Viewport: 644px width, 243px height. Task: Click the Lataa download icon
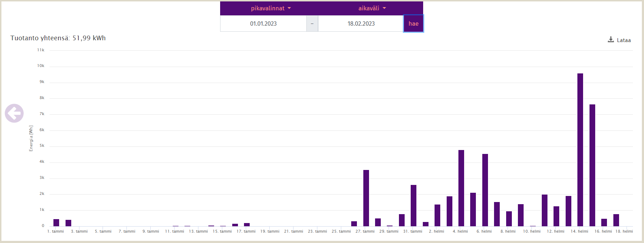coord(611,40)
